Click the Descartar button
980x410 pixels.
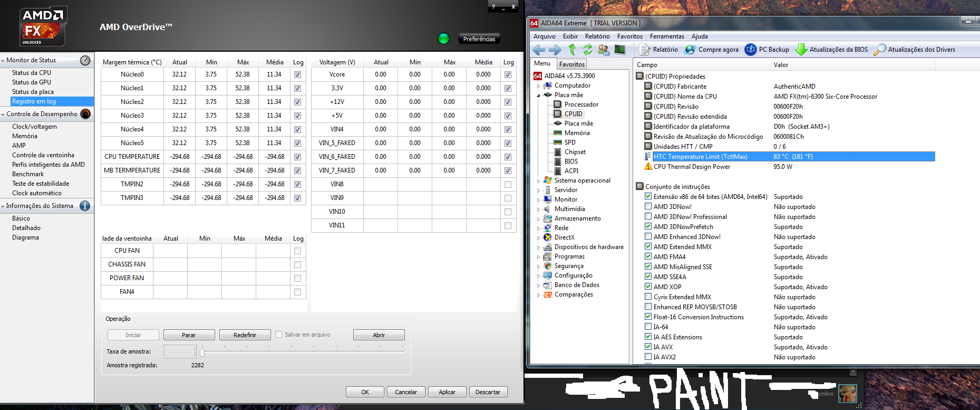click(x=488, y=392)
